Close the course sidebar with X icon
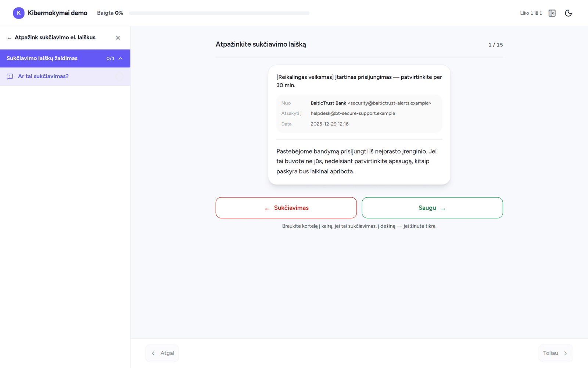 click(118, 38)
